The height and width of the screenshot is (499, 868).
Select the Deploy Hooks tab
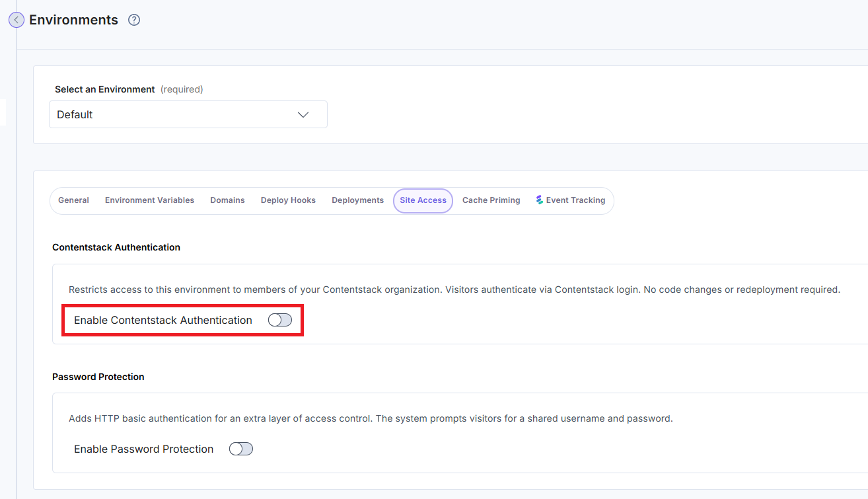[x=288, y=200]
